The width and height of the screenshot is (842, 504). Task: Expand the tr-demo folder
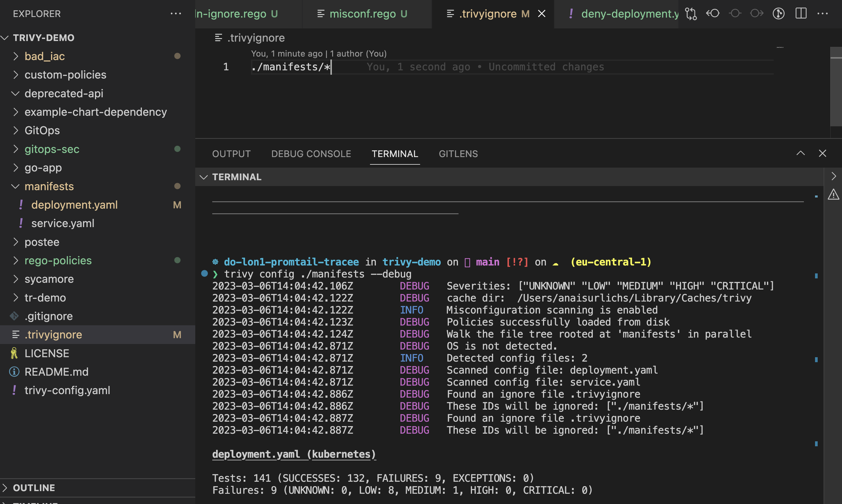(x=97, y=298)
